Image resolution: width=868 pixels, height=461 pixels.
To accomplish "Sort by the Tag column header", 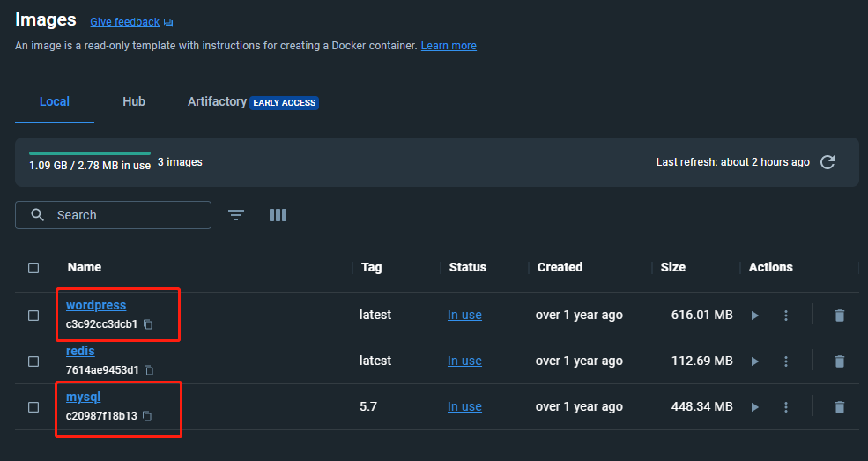I will (x=372, y=267).
